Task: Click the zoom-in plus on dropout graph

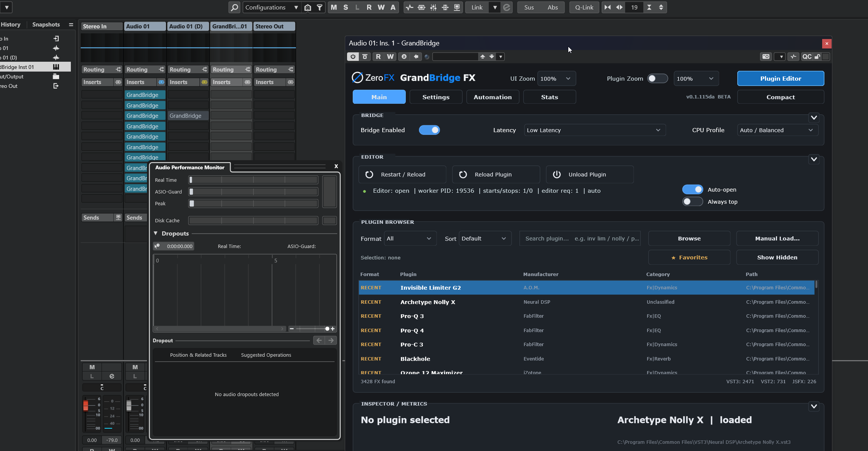Action: click(333, 329)
